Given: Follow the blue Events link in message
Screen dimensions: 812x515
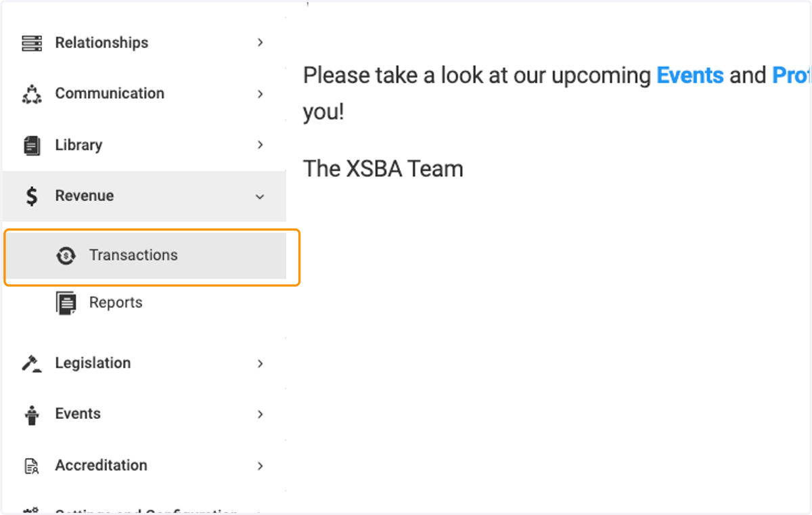Looking at the screenshot, I should tap(690, 75).
